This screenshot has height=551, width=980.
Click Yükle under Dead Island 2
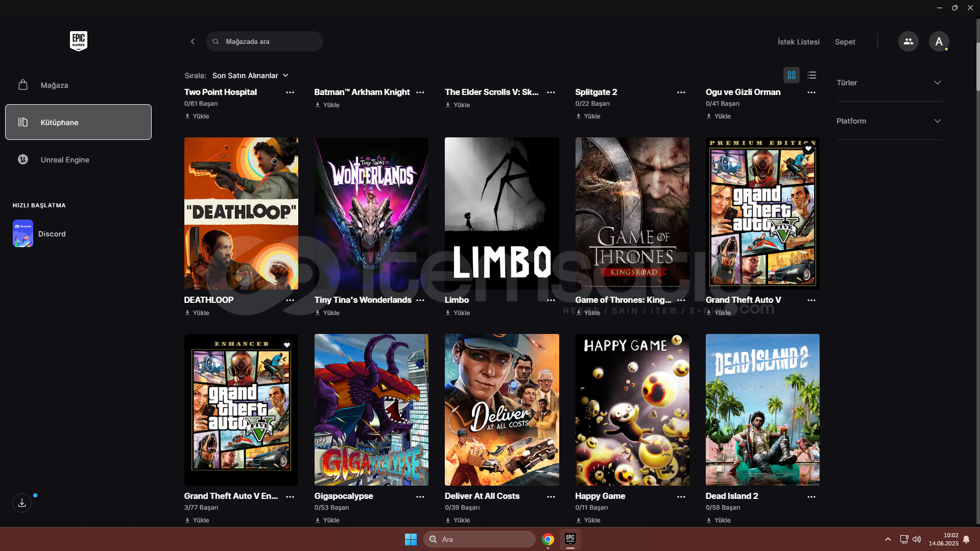pos(719,520)
